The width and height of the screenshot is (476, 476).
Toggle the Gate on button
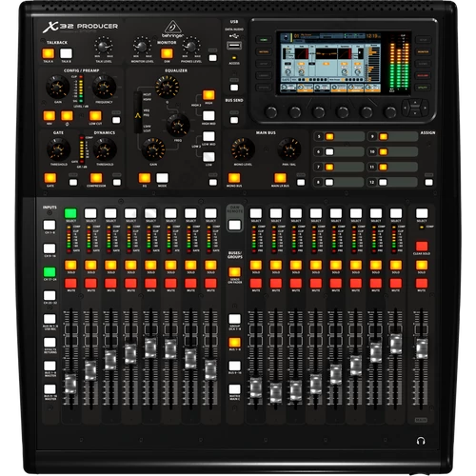click(x=50, y=178)
